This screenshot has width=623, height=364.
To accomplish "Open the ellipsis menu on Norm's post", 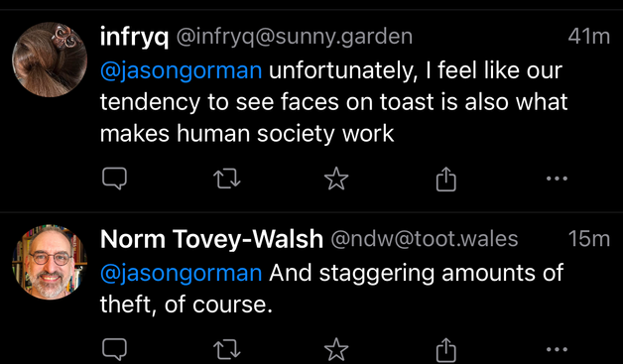I will (x=557, y=349).
